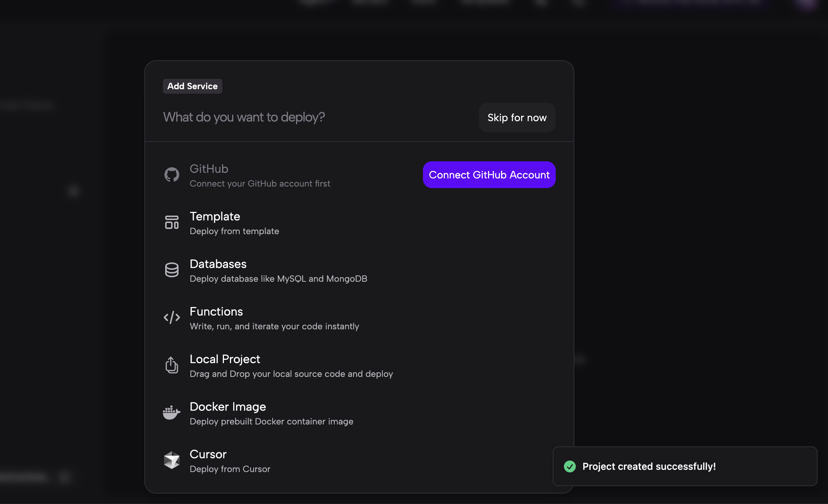Click the Cursor cube logo icon
The width and height of the screenshot is (828, 504).
(171, 460)
